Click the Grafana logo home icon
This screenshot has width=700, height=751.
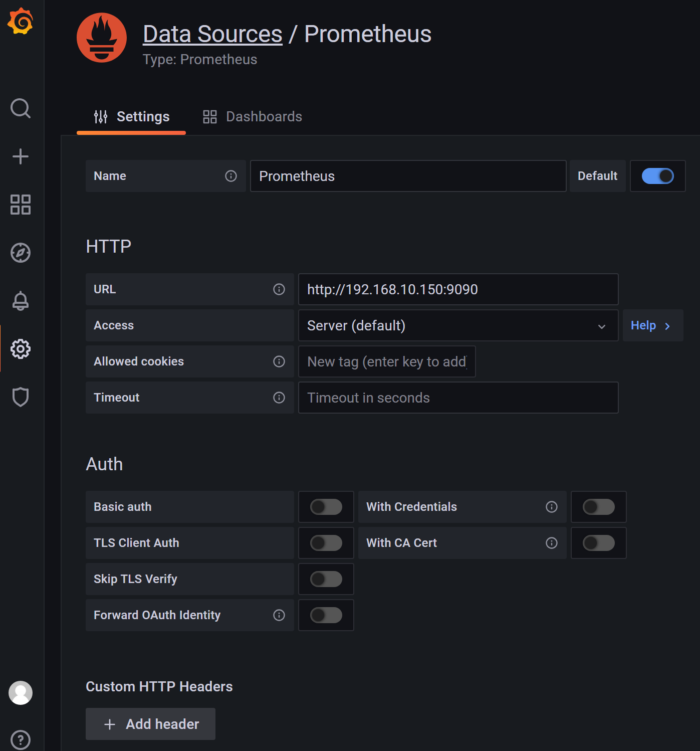coord(21,21)
